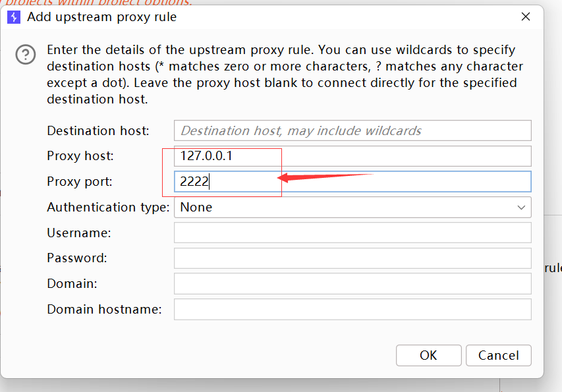Click the Proxy port label
Image resolution: width=562 pixels, height=392 pixels.
coord(80,182)
